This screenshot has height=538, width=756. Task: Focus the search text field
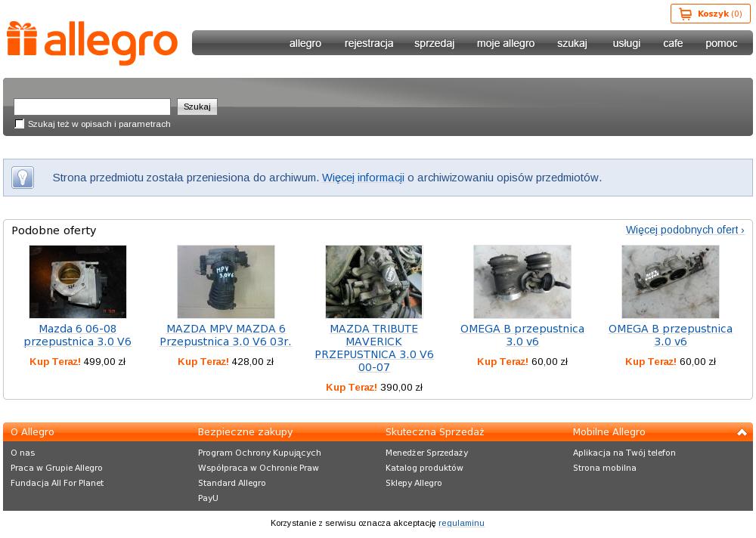point(92,107)
